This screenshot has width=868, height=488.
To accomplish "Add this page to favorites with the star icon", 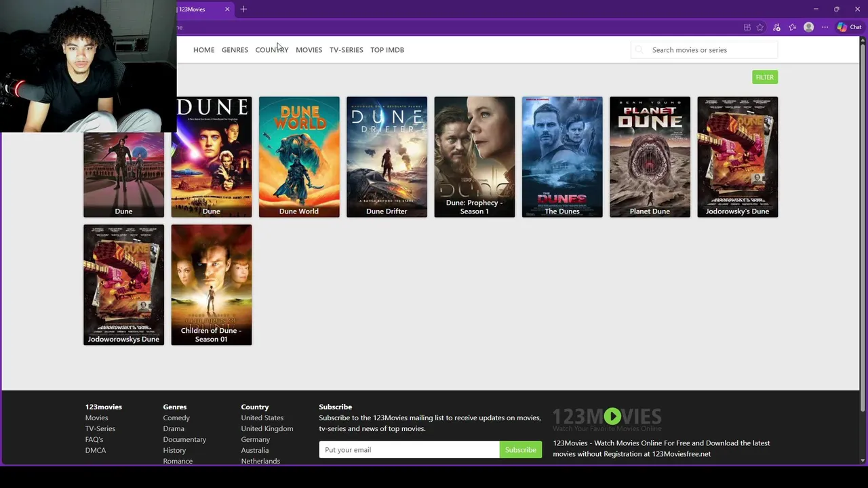I will pyautogui.click(x=760, y=27).
